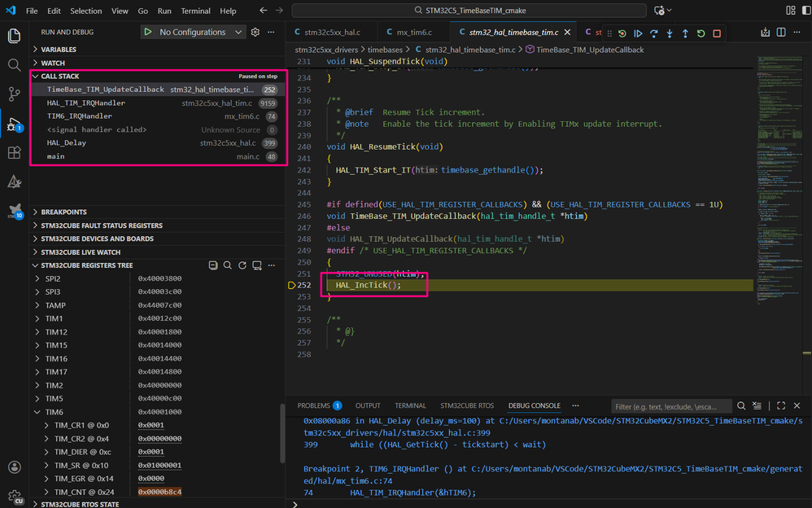Click Step Over in debug toolbar

click(653, 33)
